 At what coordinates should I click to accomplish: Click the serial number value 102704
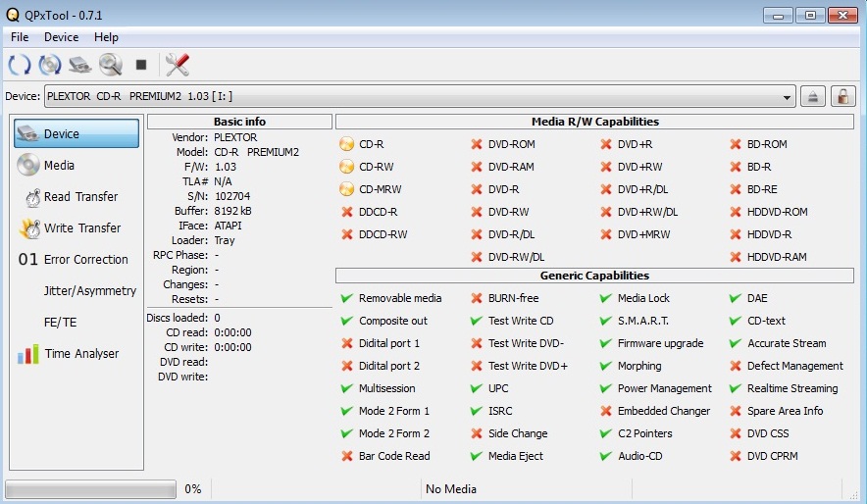point(232,196)
